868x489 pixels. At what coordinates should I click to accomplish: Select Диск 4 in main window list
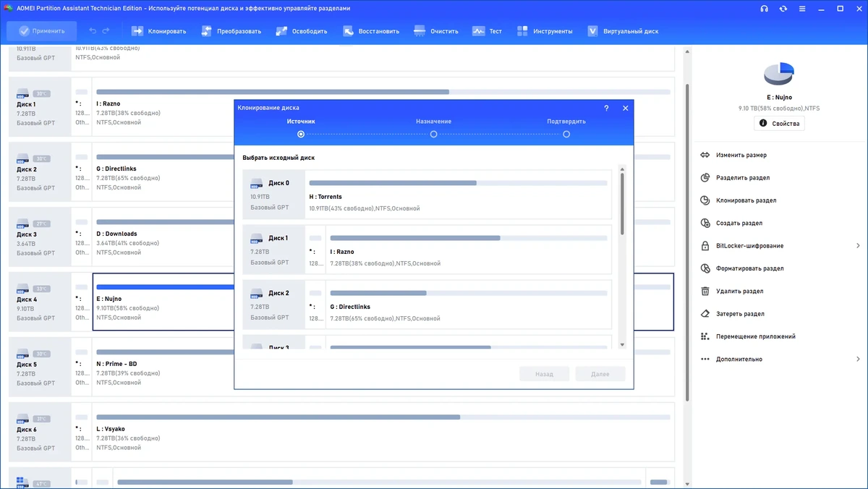[x=40, y=302]
